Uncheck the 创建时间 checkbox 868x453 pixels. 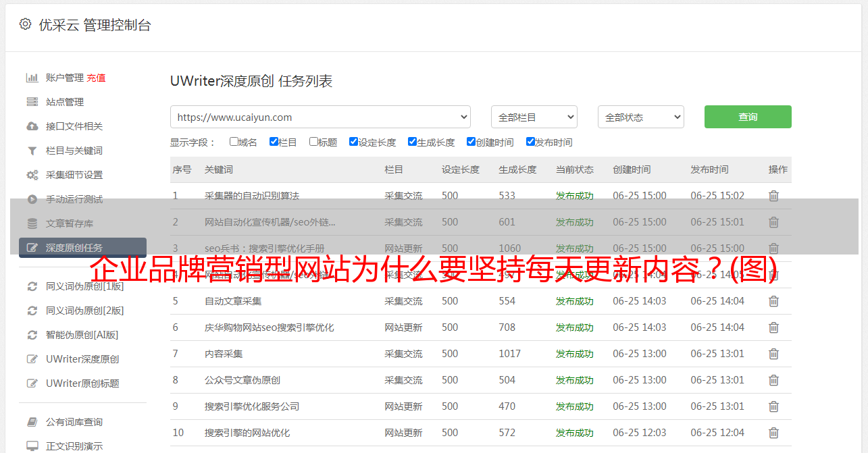[x=471, y=142]
